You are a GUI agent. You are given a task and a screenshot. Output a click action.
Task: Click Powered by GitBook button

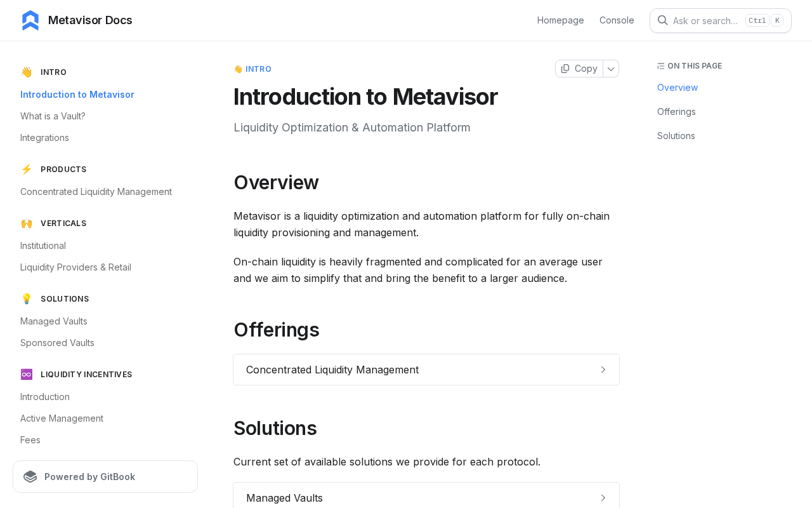105,477
